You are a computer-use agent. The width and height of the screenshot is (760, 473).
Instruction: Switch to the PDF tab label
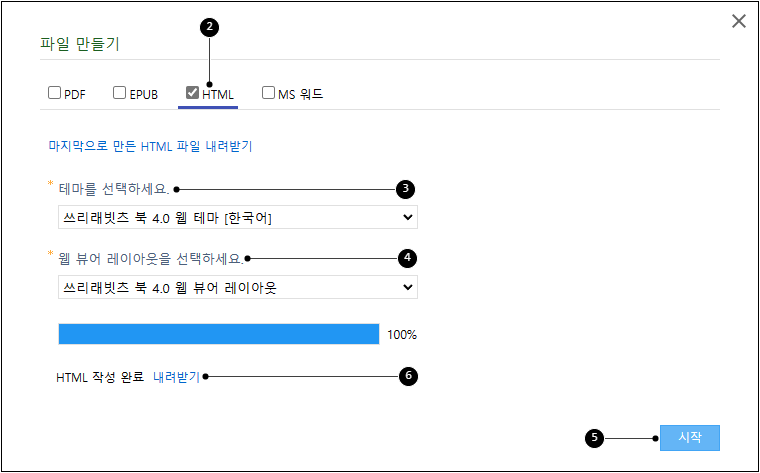click(75, 95)
